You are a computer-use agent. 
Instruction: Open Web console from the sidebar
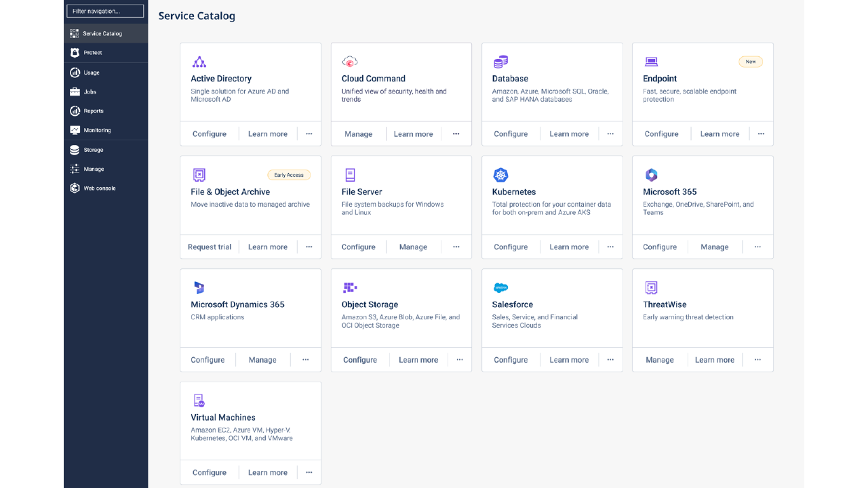99,188
